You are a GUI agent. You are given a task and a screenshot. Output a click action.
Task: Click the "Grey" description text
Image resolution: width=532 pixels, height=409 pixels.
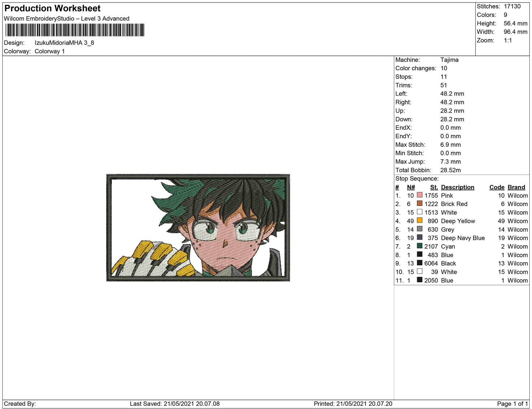448,229
